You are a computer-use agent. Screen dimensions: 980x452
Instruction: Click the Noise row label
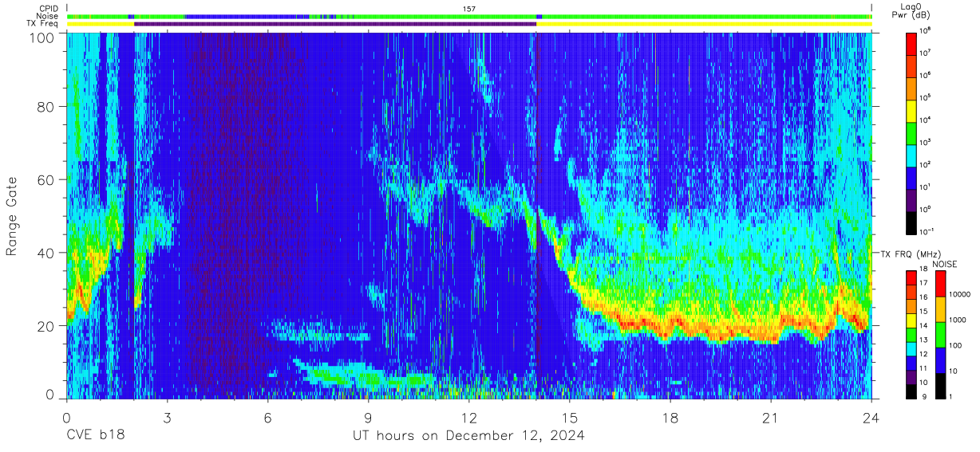tap(47, 16)
